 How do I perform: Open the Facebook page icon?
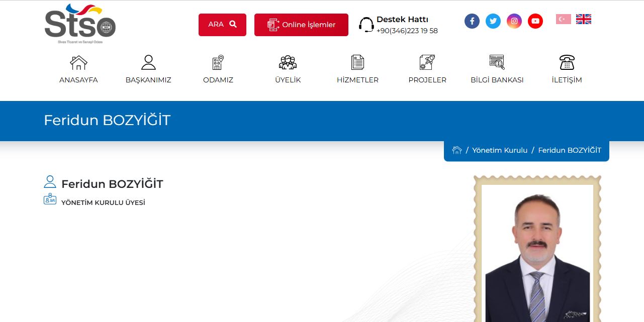(x=472, y=21)
